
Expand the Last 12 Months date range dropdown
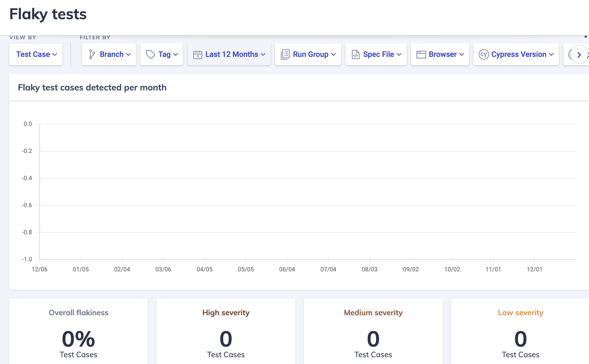(x=229, y=54)
